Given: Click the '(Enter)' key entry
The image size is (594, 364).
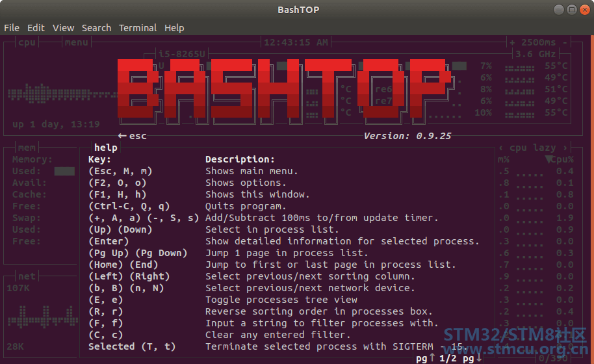Looking at the screenshot, I should click(109, 241).
